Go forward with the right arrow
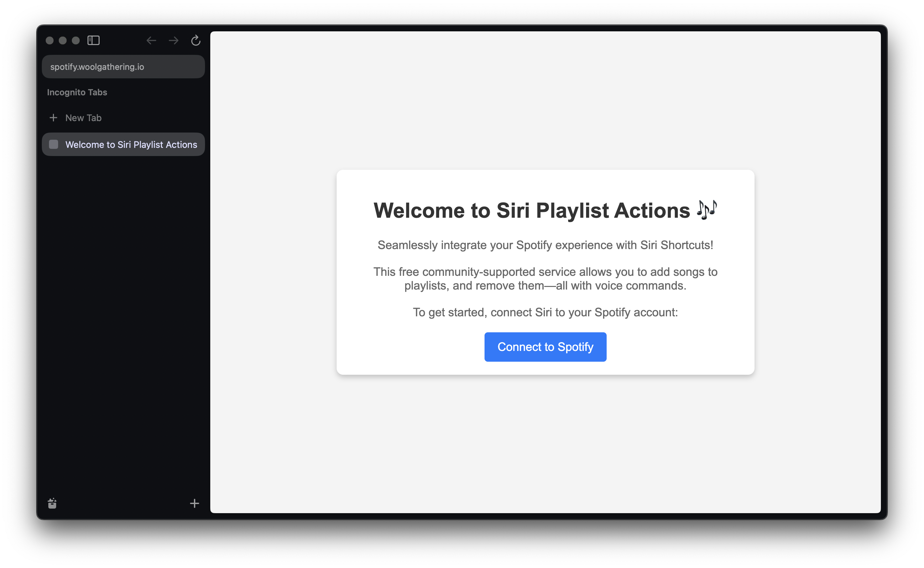This screenshot has height=568, width=924. click(x=173, y=40)
